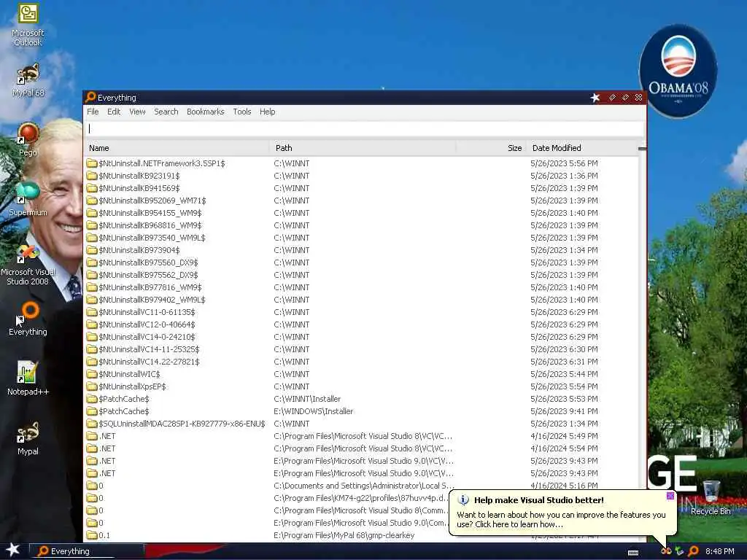Select the Mypal desktop shortcut
The width and height of the screenshot is (747, 560).
click(28, 438)
